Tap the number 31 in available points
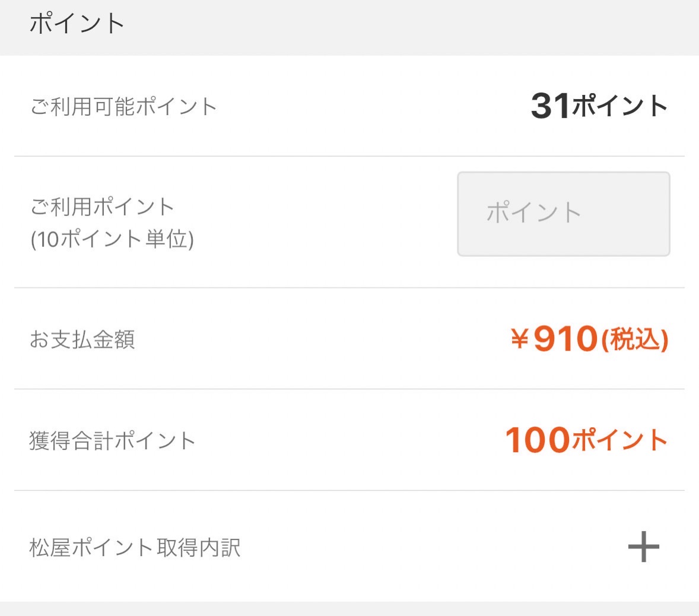Screen dimensions: 699x616 [x=550, y=106]
